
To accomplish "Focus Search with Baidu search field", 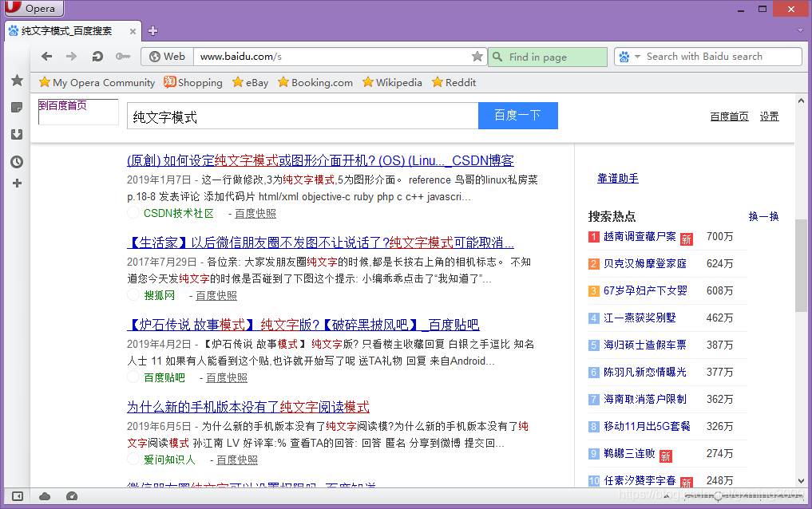I will (722, 57).
